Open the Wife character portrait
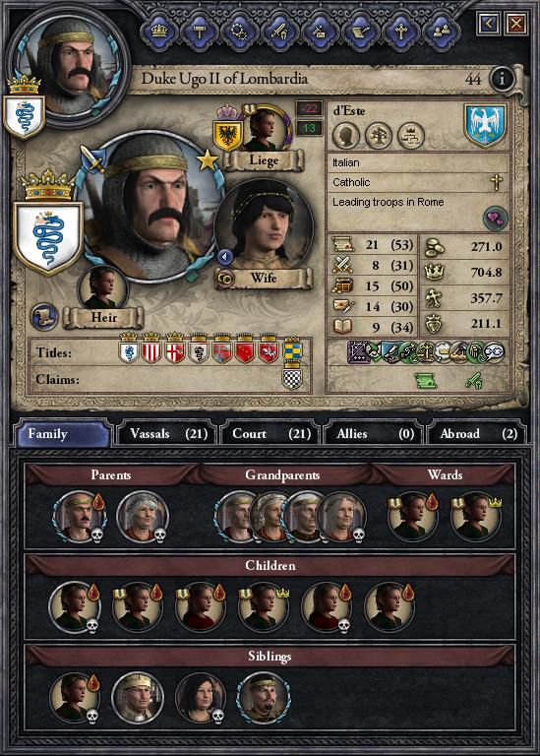Screen dimensions: 540x756 (264, 225)
